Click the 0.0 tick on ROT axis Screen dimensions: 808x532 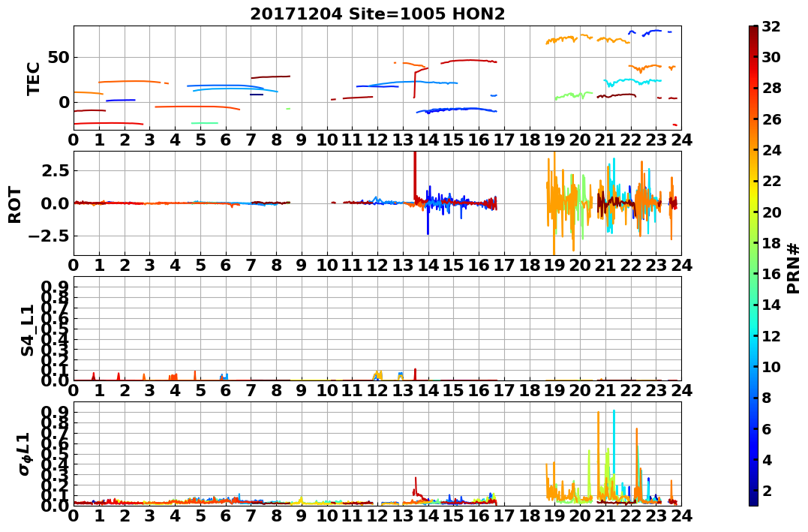(x=55, y=203)
